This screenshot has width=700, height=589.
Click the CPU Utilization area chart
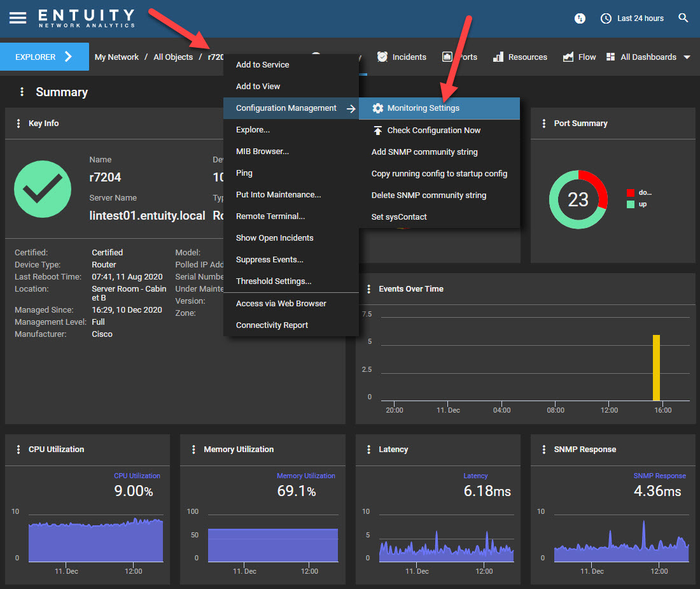click(x=95, y=540)
